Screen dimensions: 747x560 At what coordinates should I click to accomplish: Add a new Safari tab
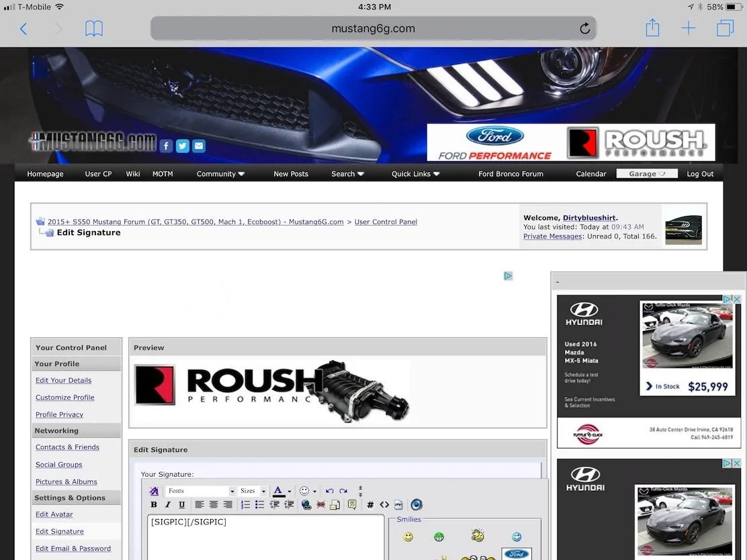689,29
